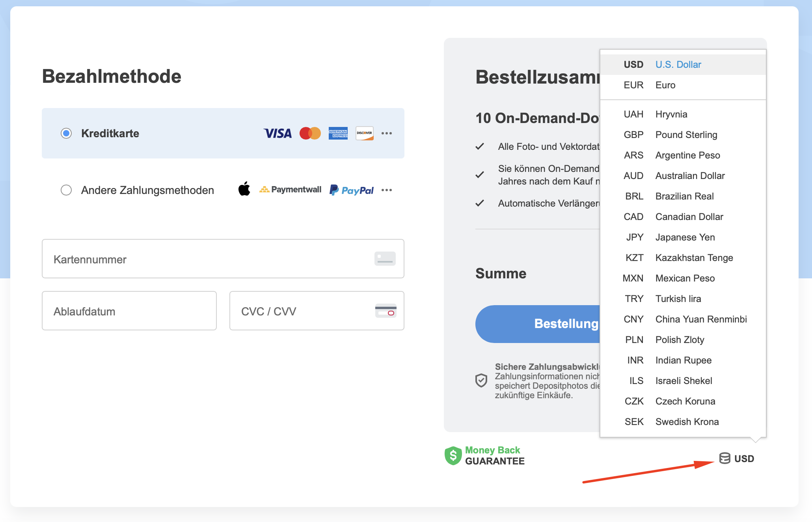Viewport: 812px width, 522px height.
Task: Focus the Ablaufdatum input field
Action: [x=129, y=311]
